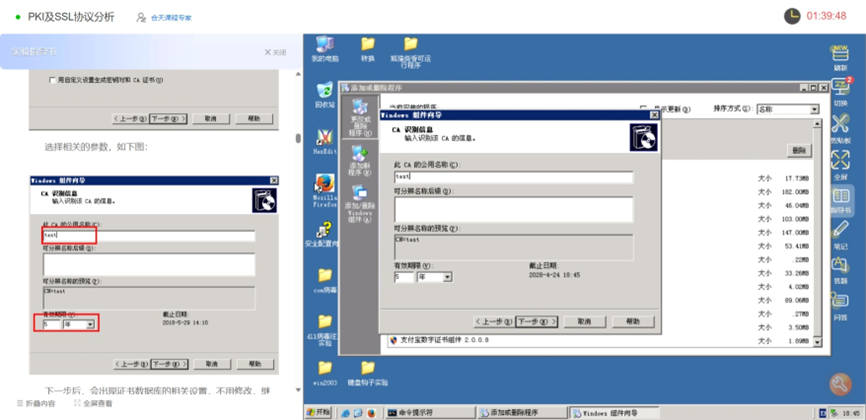Click 关闭 to close the guide panel
The height and width of the screenshot is (420, 866).
pos(276,52)
